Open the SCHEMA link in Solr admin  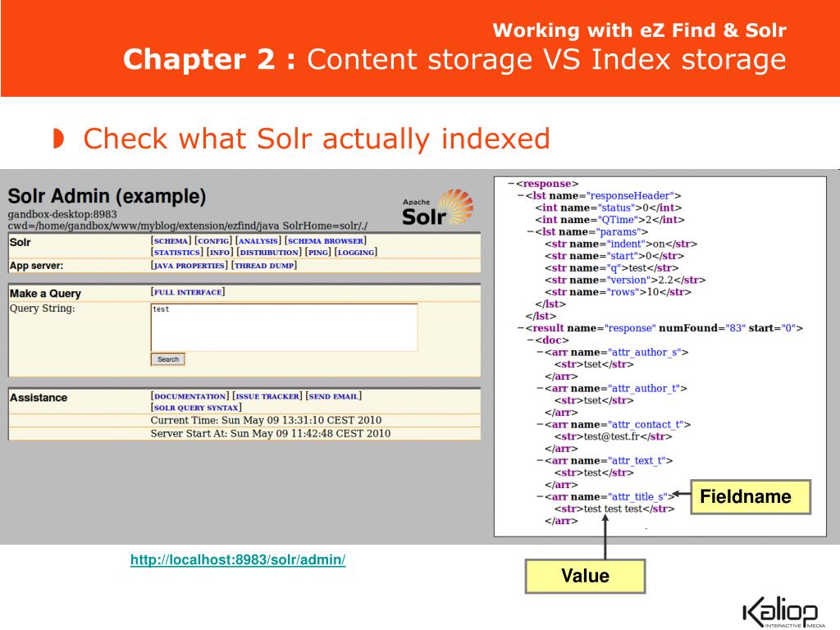click(171, 241)
